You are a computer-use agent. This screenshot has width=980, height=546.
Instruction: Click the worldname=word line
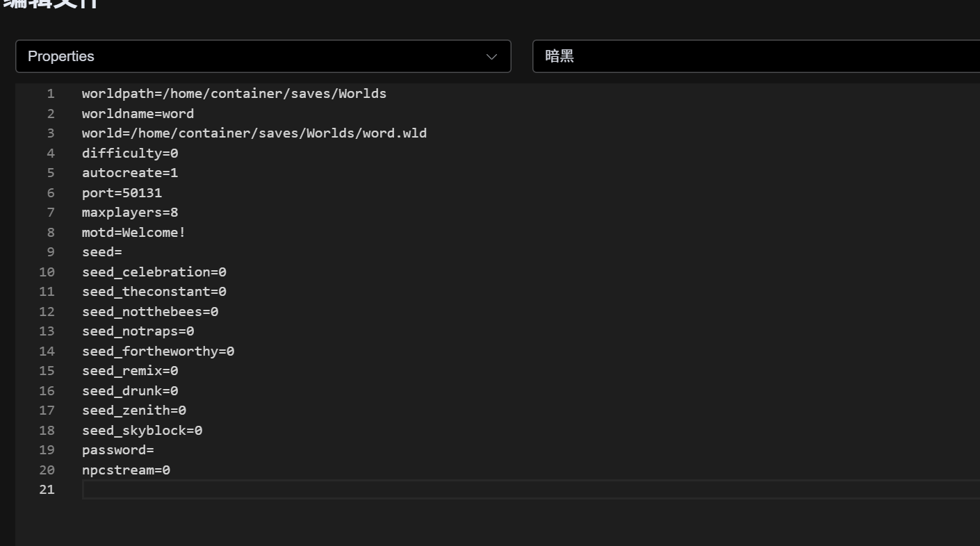click(x=138, y=113)
